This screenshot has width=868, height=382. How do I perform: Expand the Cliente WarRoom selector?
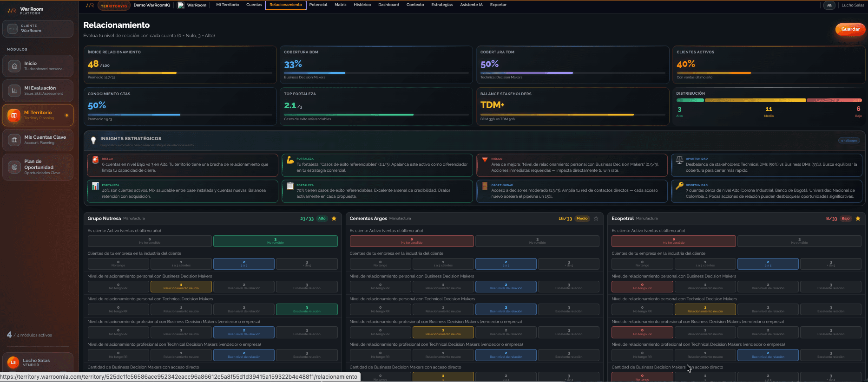(x=38, y=28)
